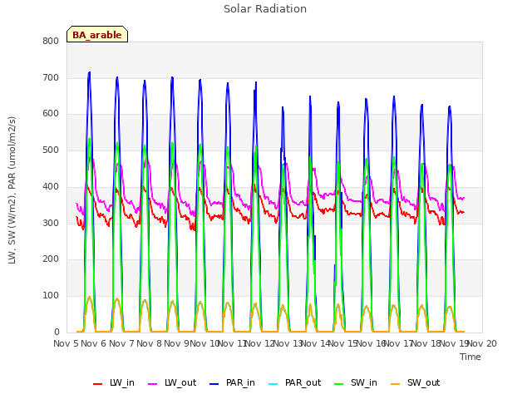Viewport: 532px width, 399px height.
Task: Click the 500 y-axis tick label
Action: 51,150
